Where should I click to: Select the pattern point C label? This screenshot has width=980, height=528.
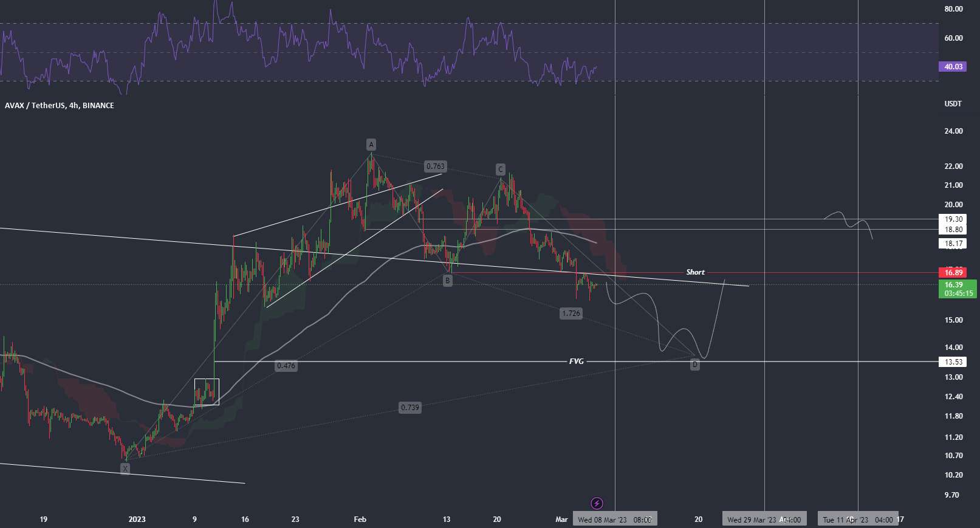(x=500, y=169)
